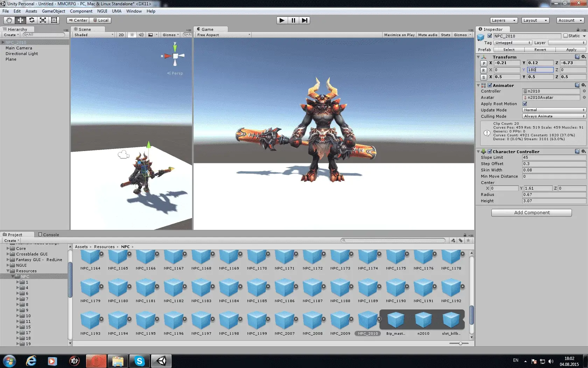Toggle the 2D scene view mode
This screenshot has width=588, height=368.
[121, 35]
